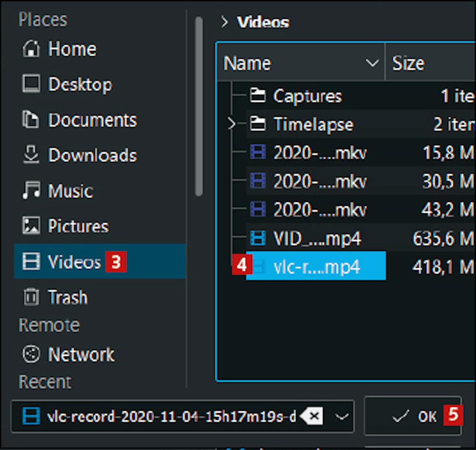This screenshot has height=450, width=476.
Task: Click the filename text input field
Action: pos(171,416)
